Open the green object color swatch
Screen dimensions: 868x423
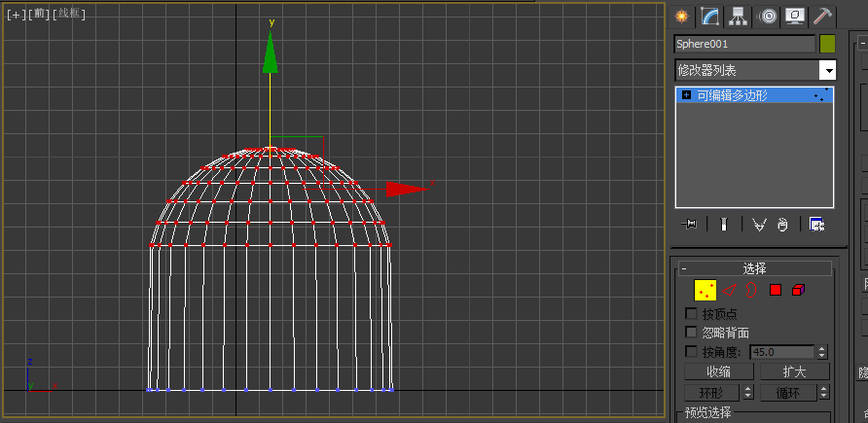pyautogui.click(x=827, y=44)
